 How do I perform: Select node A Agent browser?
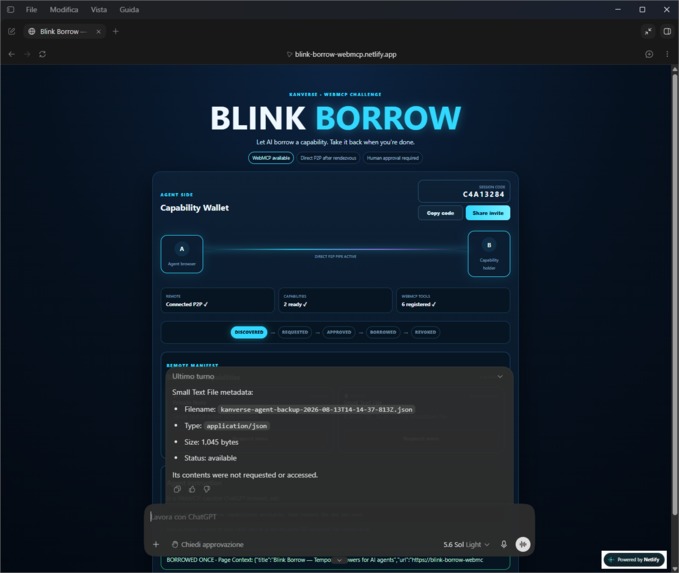(x=182, y=254)
